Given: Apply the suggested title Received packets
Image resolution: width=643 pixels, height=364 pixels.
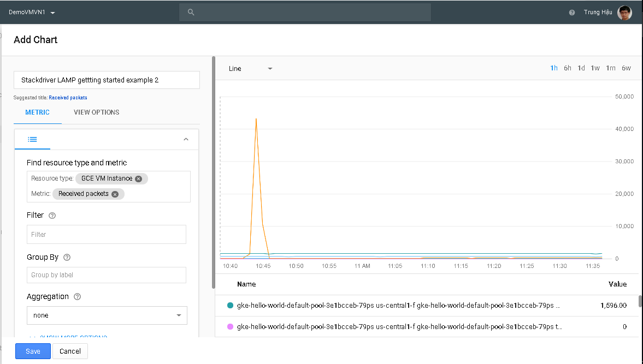Looking at the screenshot, I should (x=68, y=98).
